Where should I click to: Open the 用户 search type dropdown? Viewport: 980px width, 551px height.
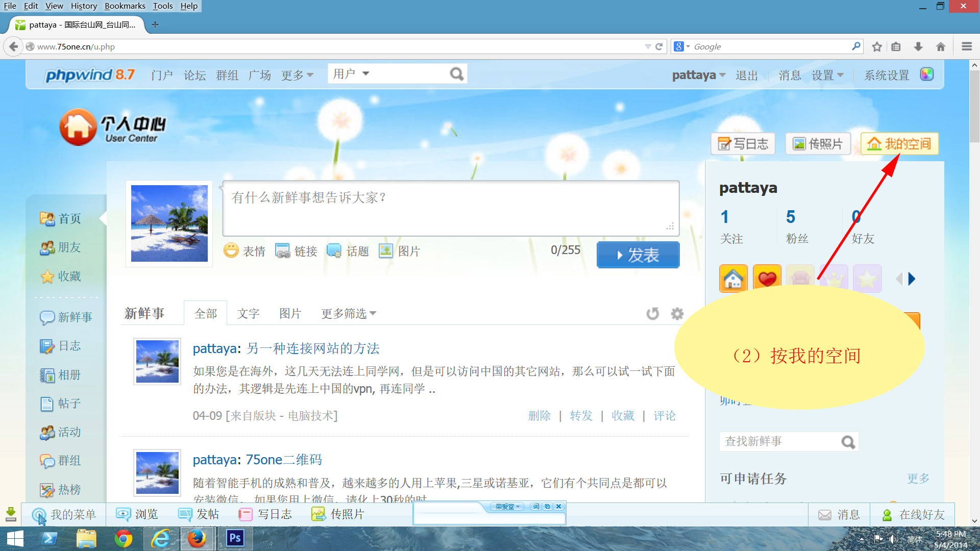pos(351,74)
